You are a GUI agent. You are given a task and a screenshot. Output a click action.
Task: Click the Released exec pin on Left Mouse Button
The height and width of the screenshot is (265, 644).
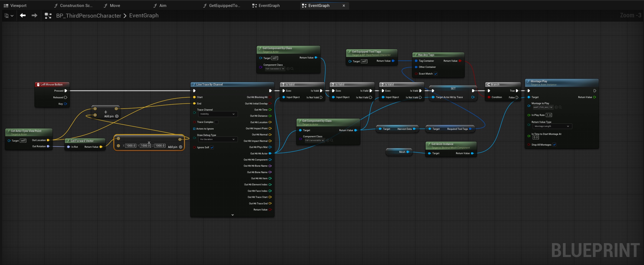(66, 98)
